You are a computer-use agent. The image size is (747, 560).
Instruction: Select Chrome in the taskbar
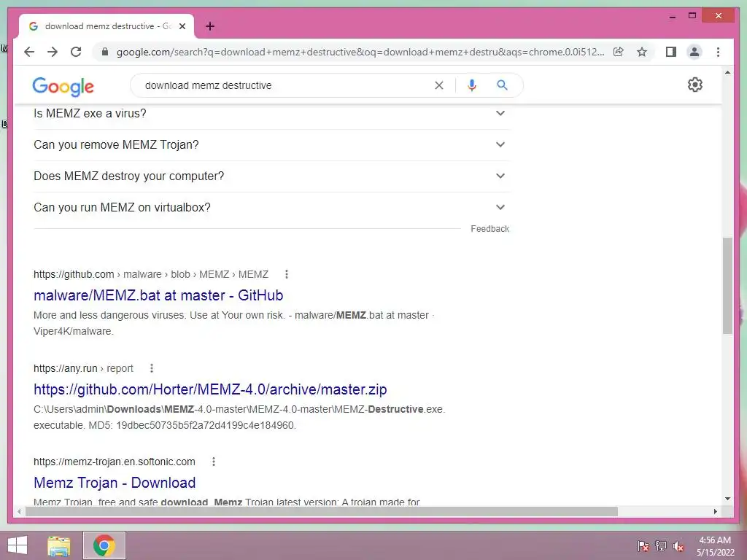(x=104, y=545)
